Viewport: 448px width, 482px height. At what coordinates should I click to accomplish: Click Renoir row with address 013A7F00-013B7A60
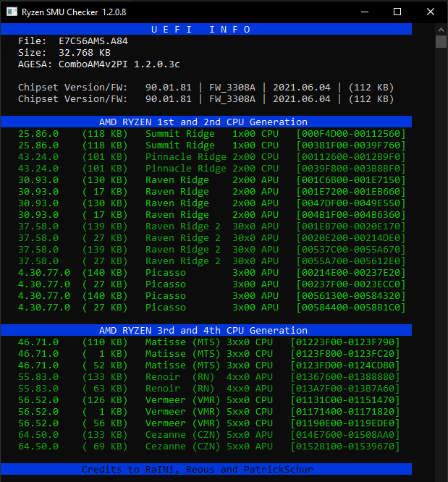208,388
